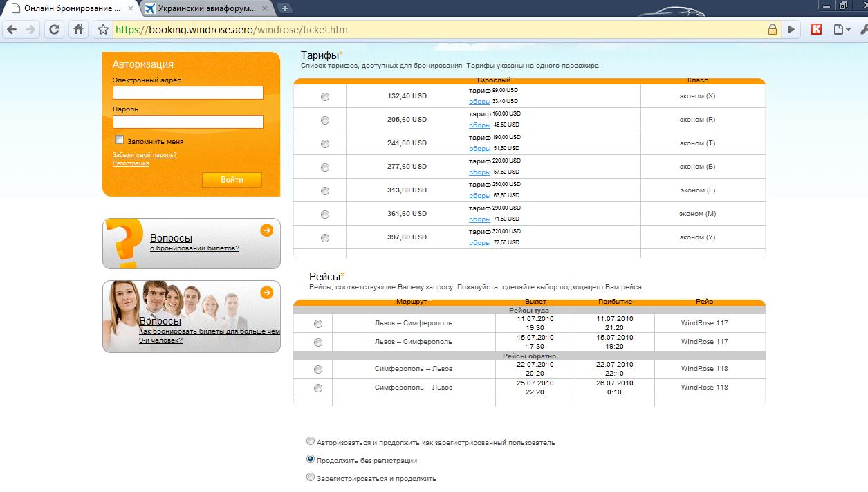
Task: Switch to the "Украинский авиафорум" tab
Action: [x=206, y=8]
